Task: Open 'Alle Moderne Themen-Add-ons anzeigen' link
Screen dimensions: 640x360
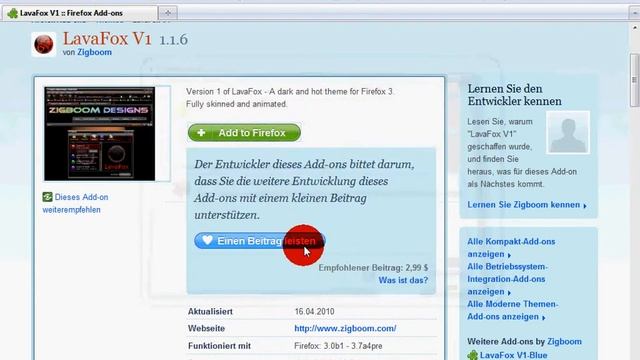Action: (513, 310)
